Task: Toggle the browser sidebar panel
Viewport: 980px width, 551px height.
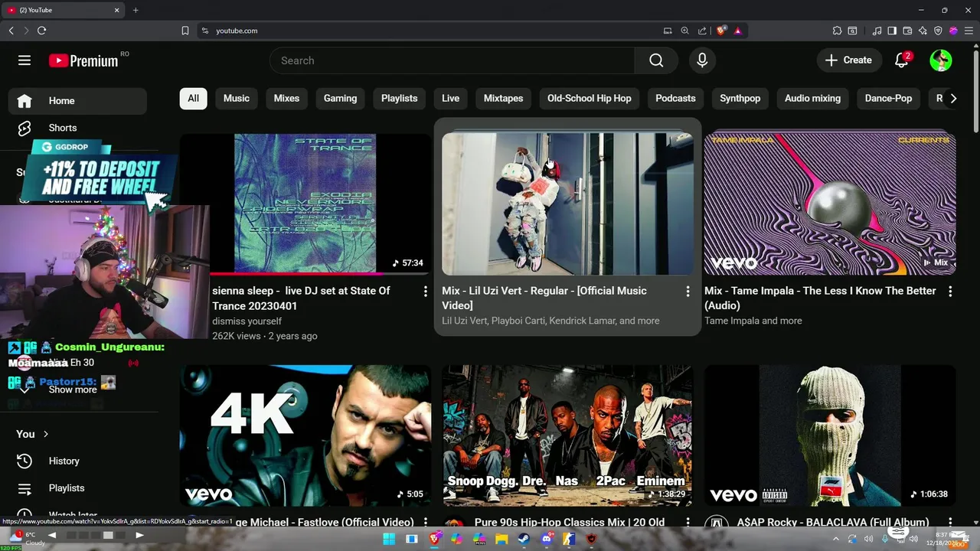Action: point(892,31)
